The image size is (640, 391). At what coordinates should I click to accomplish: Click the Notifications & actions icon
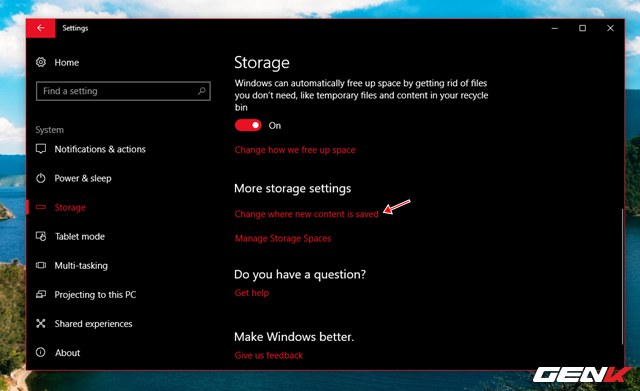tap(41, 149)
